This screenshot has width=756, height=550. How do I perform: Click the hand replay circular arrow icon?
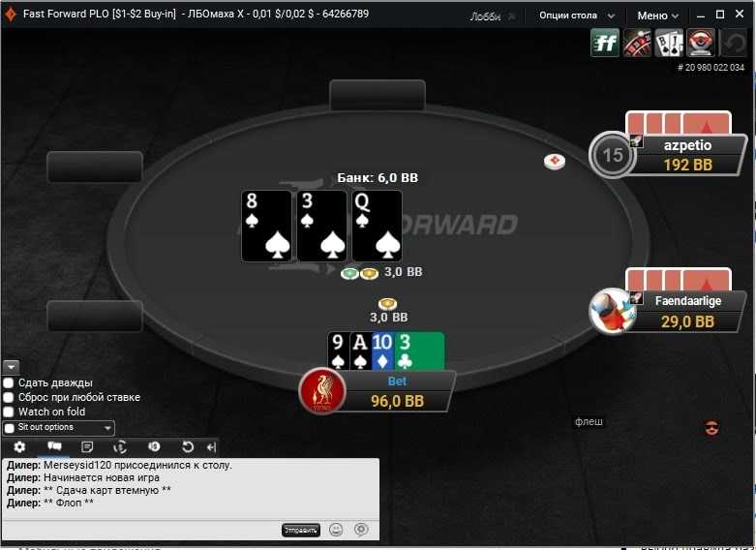tap(188, 447)
